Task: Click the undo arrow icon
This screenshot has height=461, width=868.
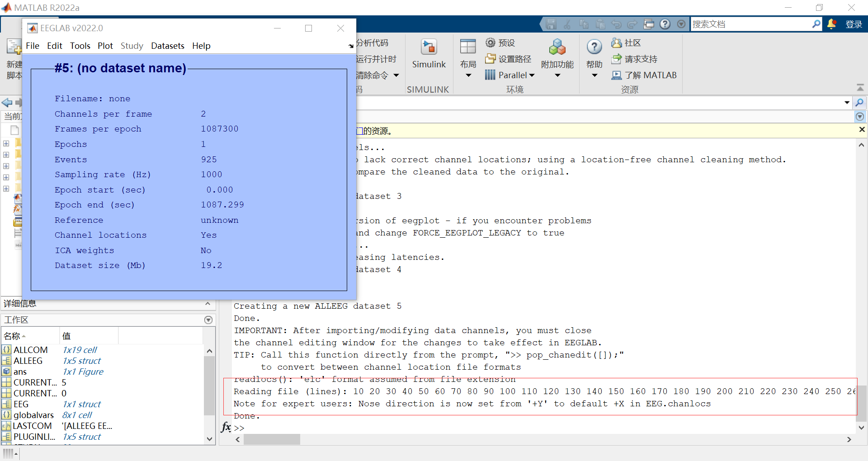Action: coord(616,24)
